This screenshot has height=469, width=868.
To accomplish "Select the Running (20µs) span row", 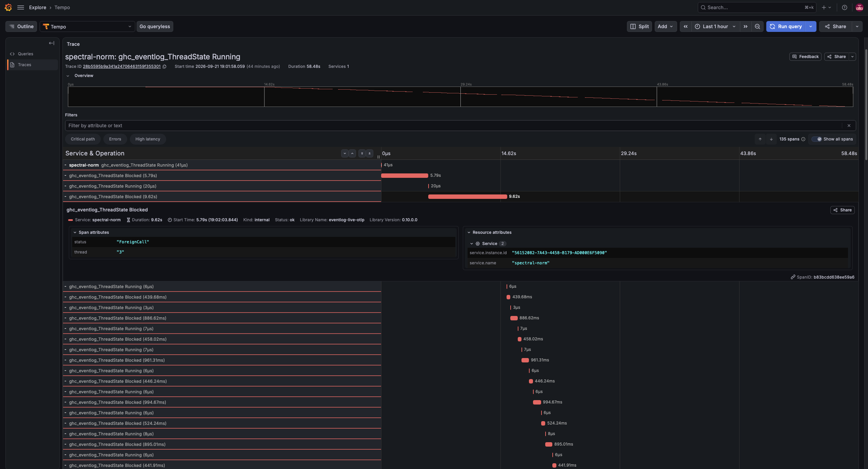I will pyautogui.click(x=222, y=186).
